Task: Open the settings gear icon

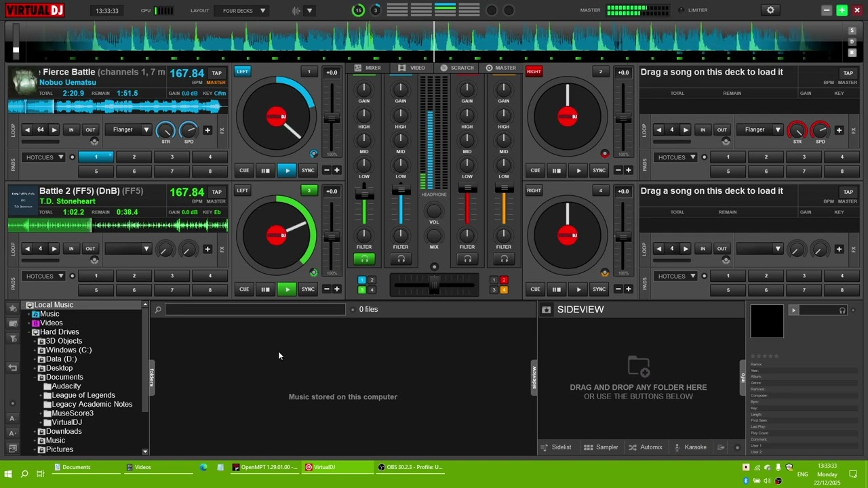Action: pyautogui.click(x=770, y=10)
